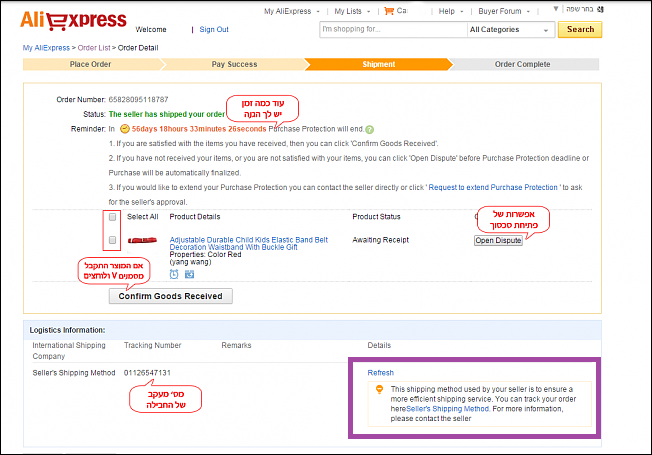The image size is (652, 455).
Task: Click the Seller's Shipping Method row label
Action: point(74,373)
